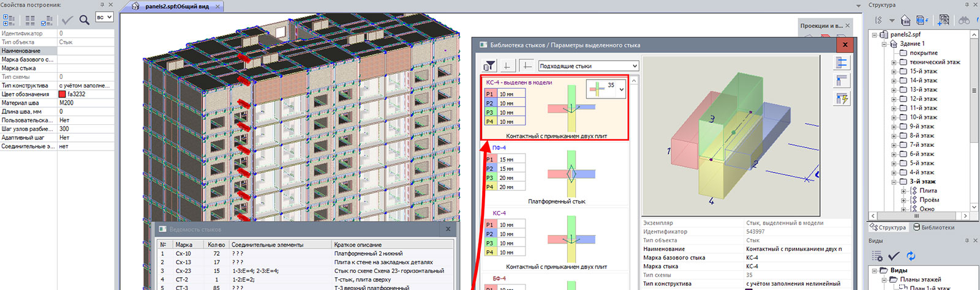The image size is (980, 290).
Task: Click the red fa3232 color swatch
Action: coord(62,94)
